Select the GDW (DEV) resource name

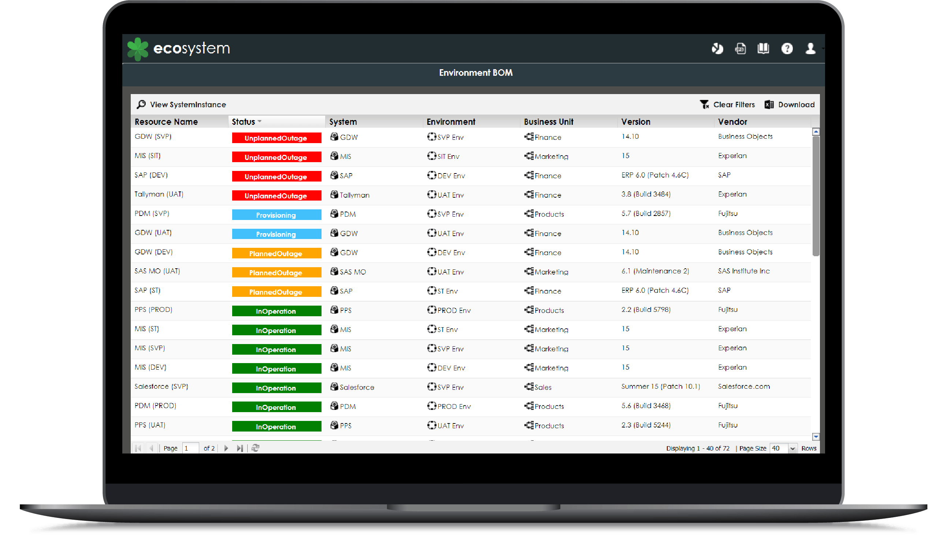pos(153,252)
